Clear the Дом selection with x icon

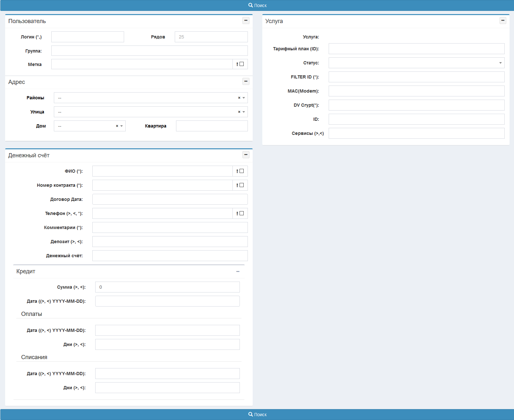pyautogui.click(x=117, y=126)
